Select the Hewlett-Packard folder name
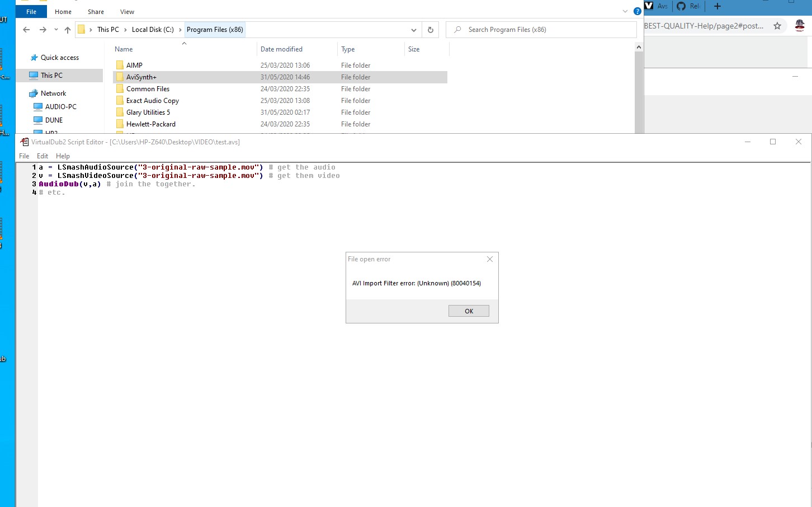Viewport: 812px width, 507px height. [151, 124]
